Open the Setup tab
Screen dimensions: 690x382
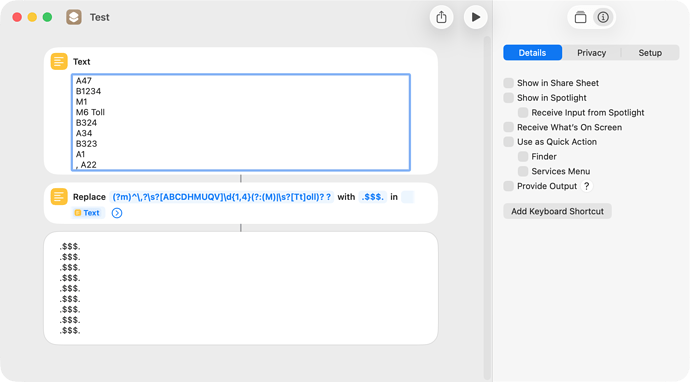[650, 53]
